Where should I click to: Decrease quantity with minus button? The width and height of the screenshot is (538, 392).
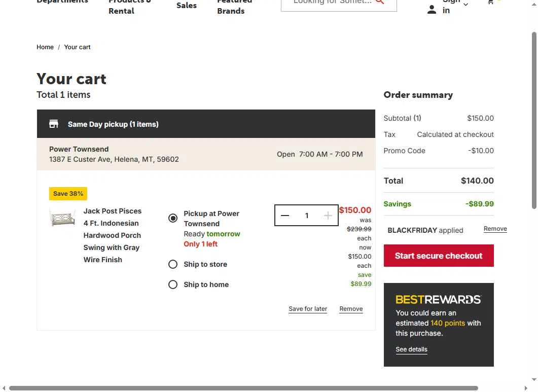click(x=285, y=216)
